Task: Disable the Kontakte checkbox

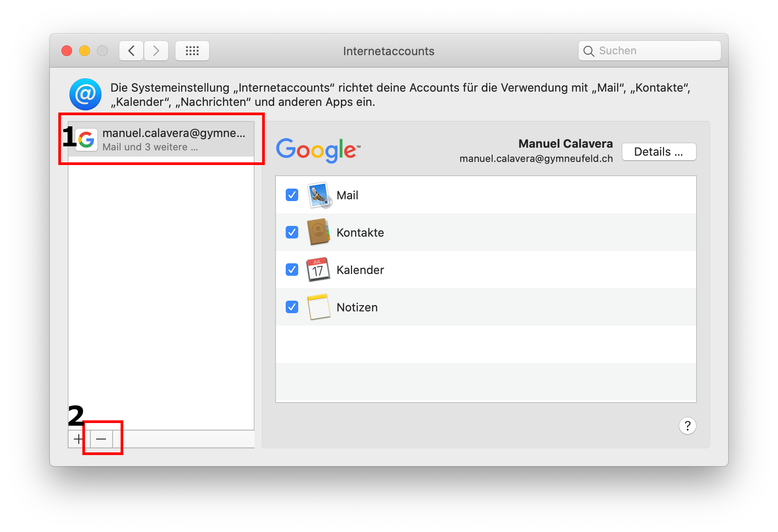Action: (x=292, y=232)
